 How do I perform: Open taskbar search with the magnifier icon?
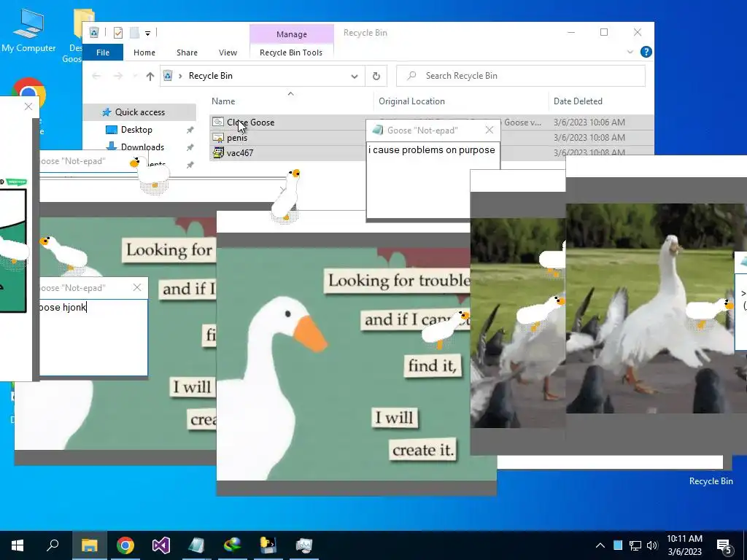(x=53, y=545)
